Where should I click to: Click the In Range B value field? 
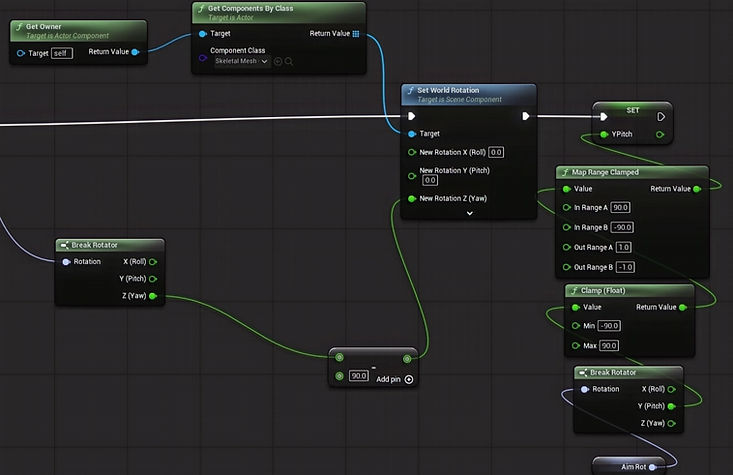point(622,227)
